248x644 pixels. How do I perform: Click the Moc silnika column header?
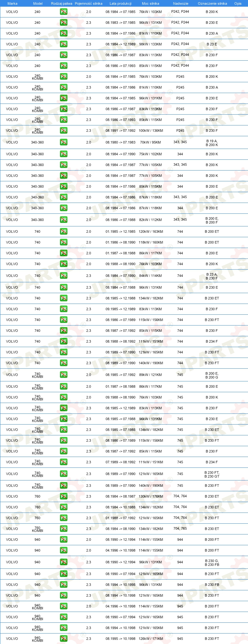151,3
